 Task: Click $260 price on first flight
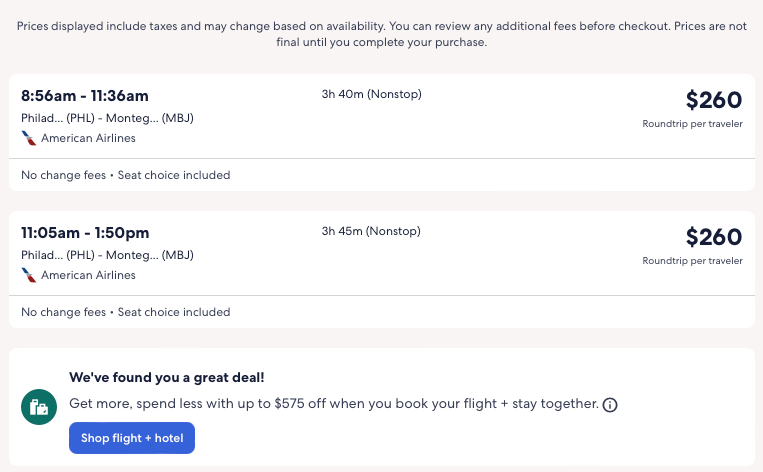(x=713, y=100)
